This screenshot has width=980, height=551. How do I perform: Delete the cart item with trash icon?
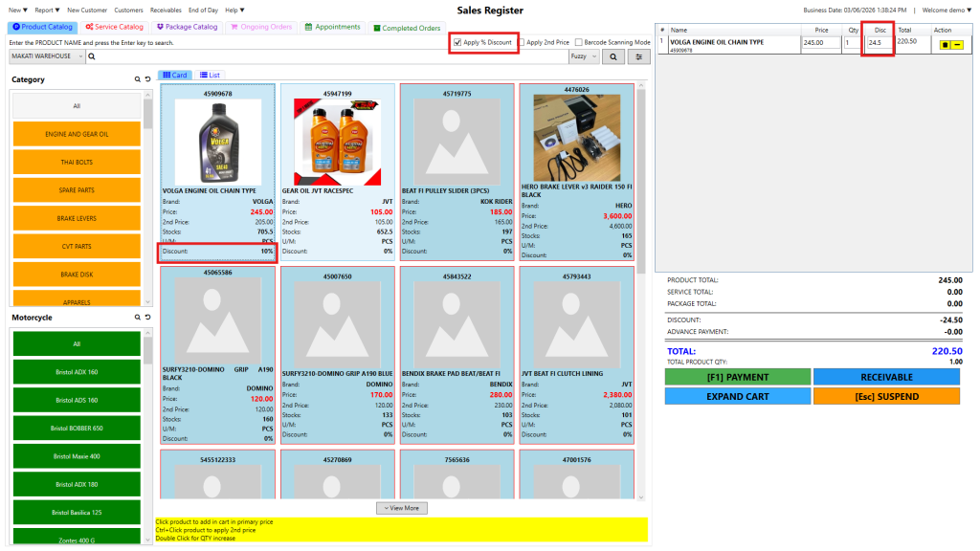click(946, 45)
